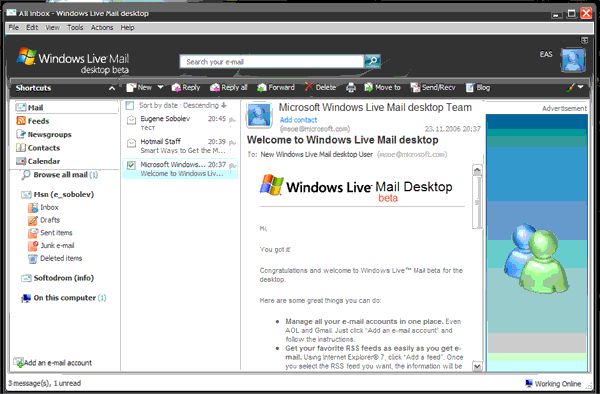Viewport: 600px width, 394px height.
Task: Open the Help menu
Action: click(x=127, y=28)
